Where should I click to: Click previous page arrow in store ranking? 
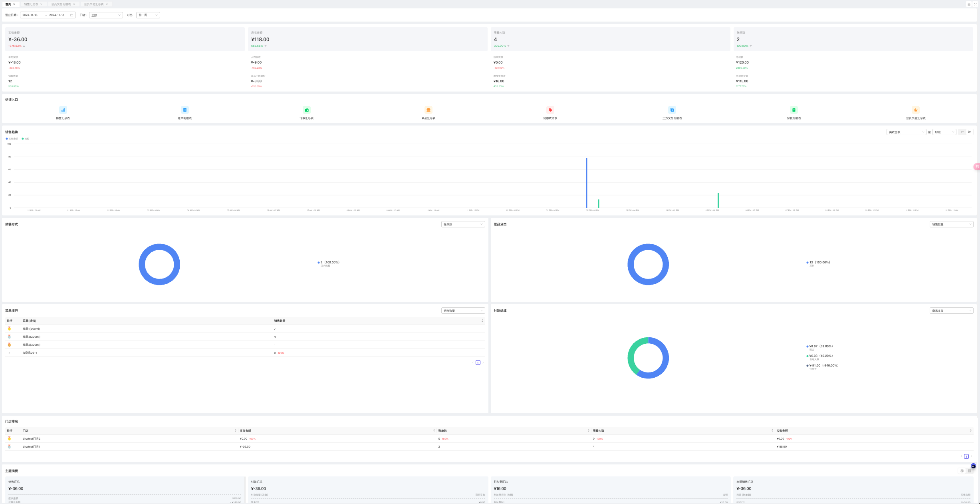[961, 456]
